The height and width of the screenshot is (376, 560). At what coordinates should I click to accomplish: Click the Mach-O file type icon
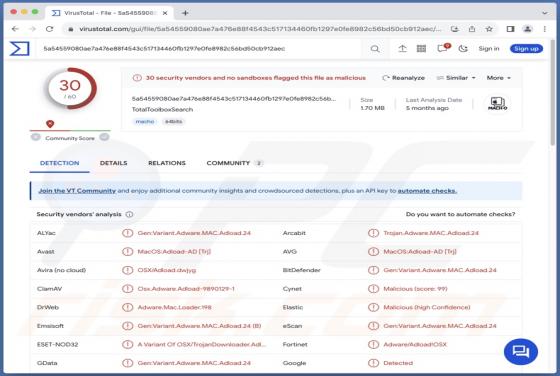click(498, 104)
